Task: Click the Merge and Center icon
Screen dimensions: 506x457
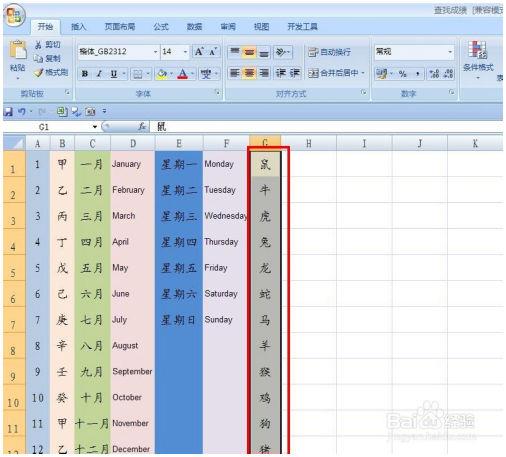Action: (x=313, y=73)
